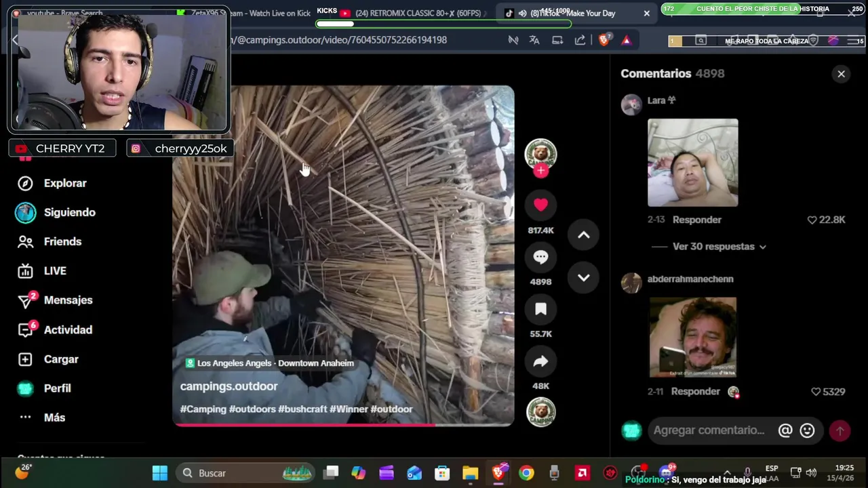
Task: Open Google Chrome from taskbar
Action: 526,473
